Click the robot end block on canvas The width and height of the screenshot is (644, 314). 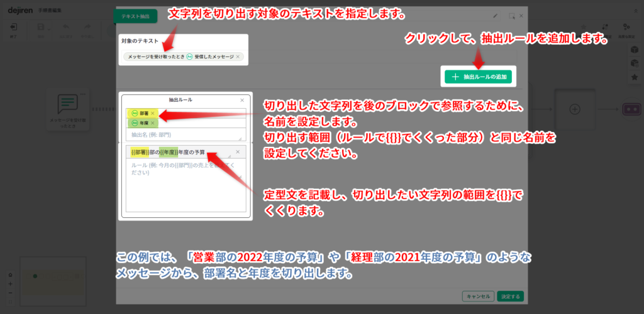point(630,109)
